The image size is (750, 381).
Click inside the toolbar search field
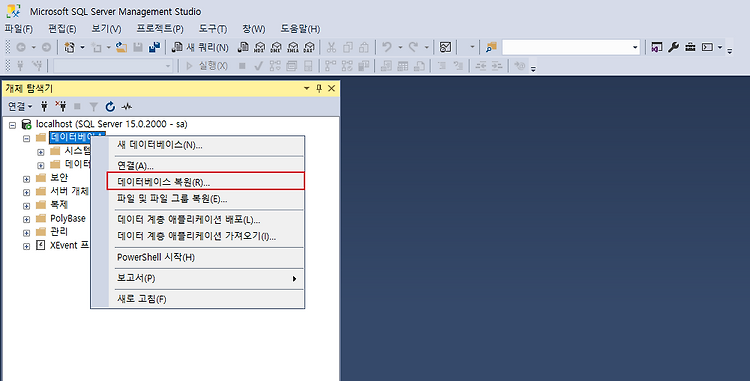coord(567,47)
